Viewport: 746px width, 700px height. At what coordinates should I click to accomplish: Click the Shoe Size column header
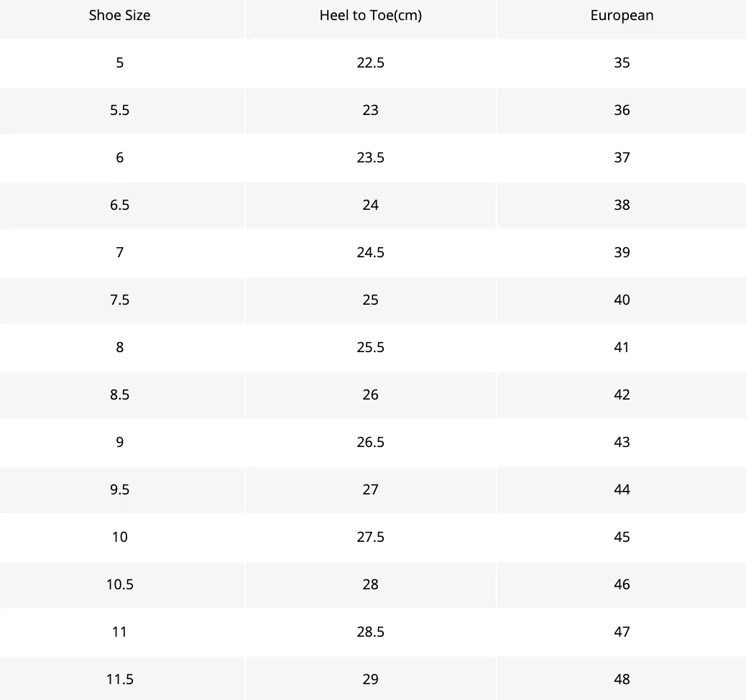tap(119, 15)
